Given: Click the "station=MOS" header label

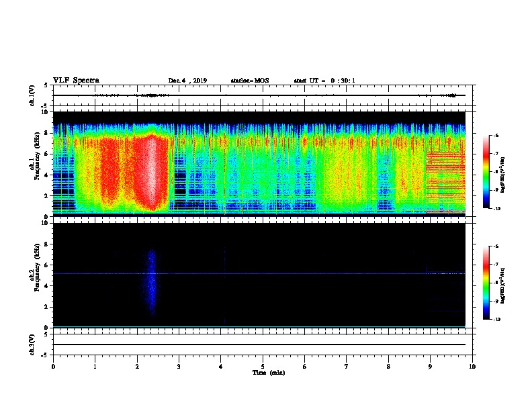Looking at the screenshot, I should [250, 81].
